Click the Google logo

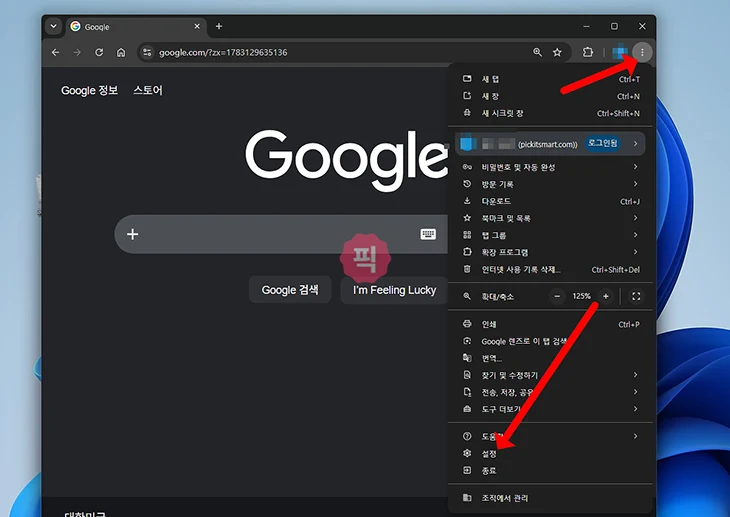(x=346, y=159)
